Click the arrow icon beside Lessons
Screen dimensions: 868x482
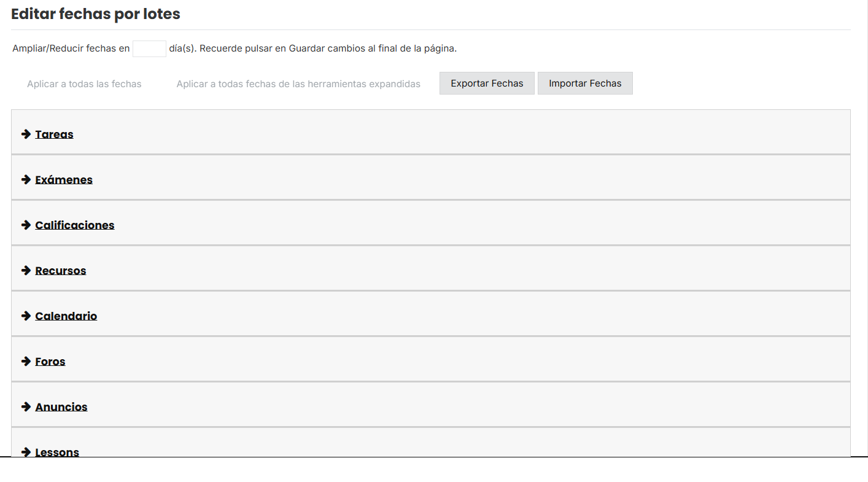[x=26, y=451]
